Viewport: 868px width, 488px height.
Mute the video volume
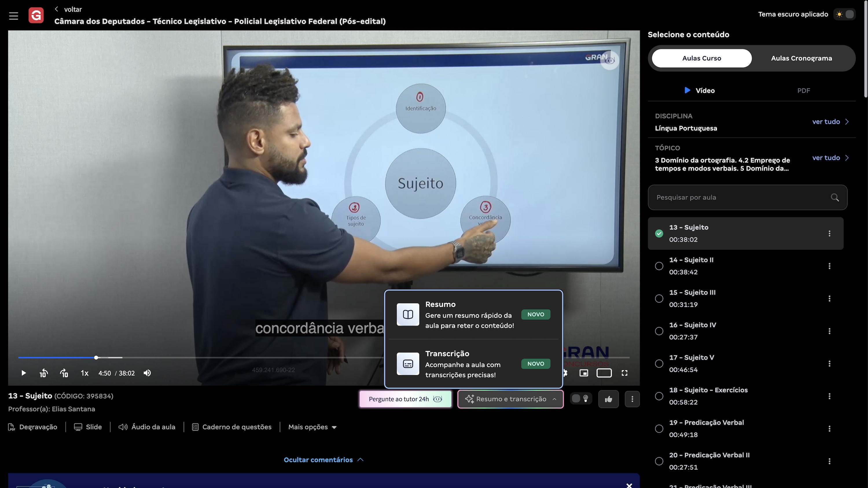tap(147, 373)
